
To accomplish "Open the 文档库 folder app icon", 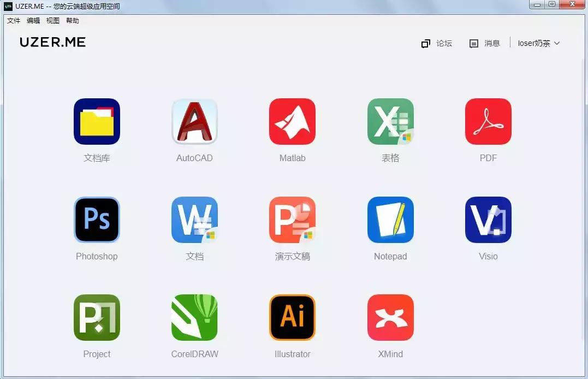I will pyautogui.click(x=97, y=122).
